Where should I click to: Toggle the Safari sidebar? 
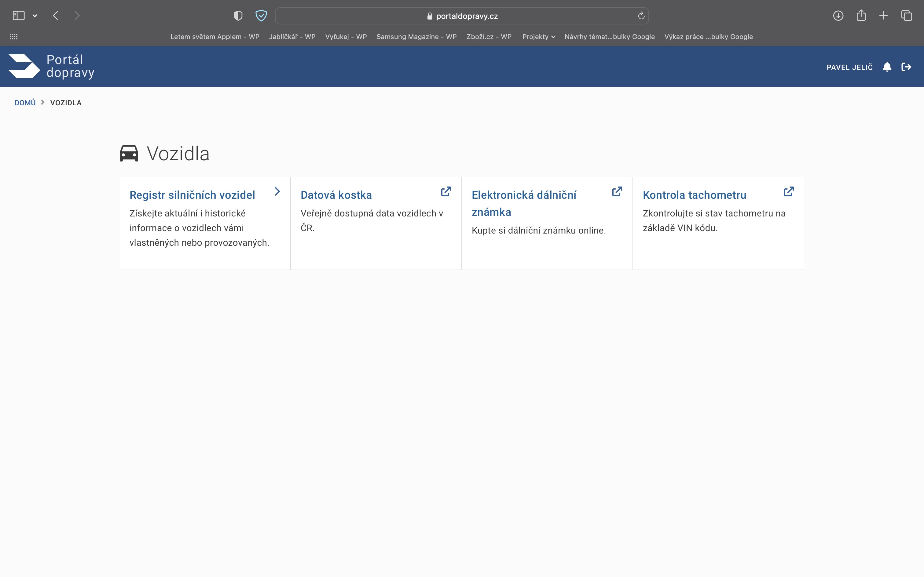click(x=19, y=16)
